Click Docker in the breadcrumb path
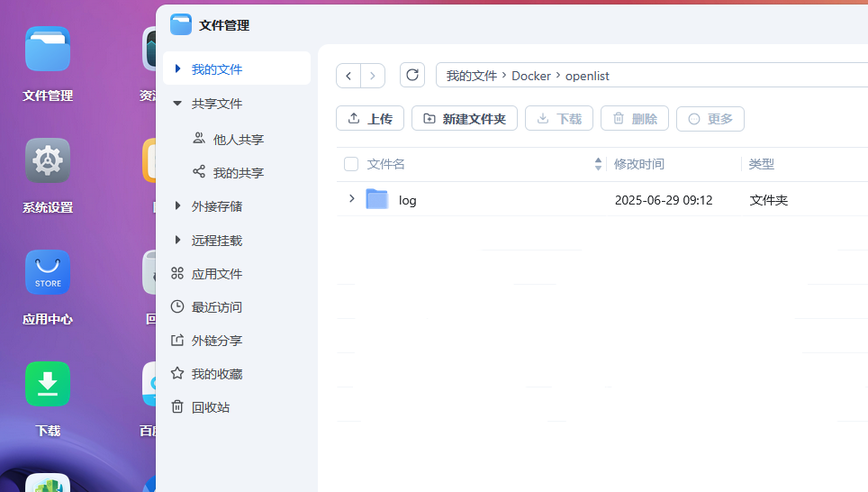868x492 pixels. tap(531, 76)
